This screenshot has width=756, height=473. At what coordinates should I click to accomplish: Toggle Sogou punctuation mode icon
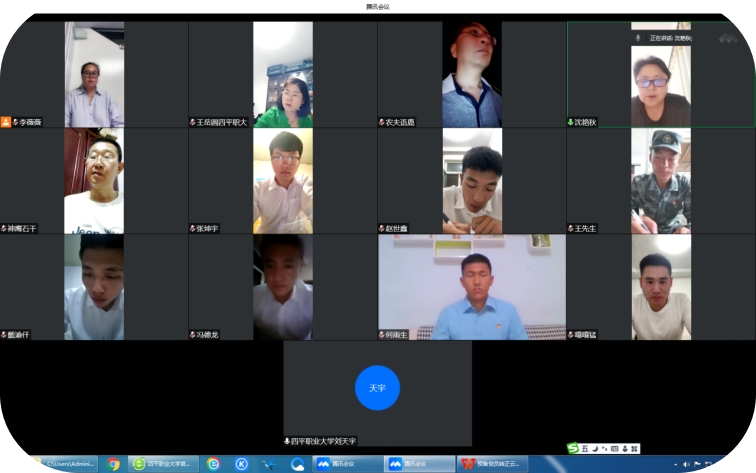click(x=605, y=449)
